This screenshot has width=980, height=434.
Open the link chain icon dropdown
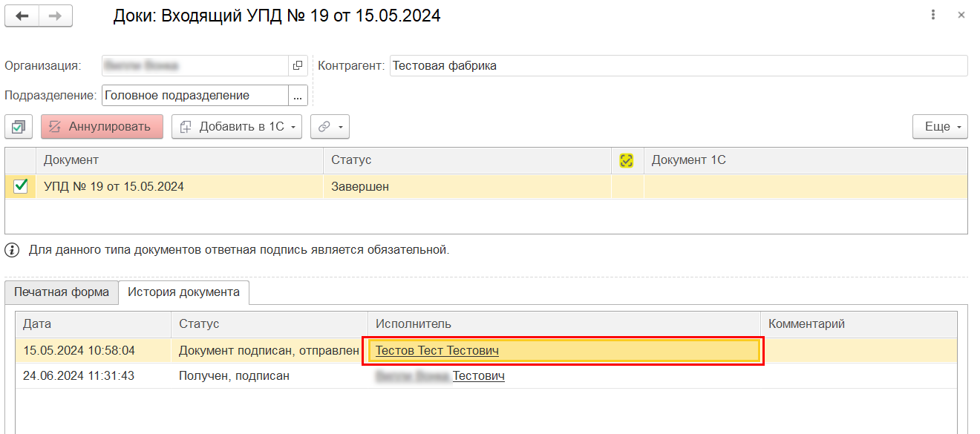(x=330, y=127)
